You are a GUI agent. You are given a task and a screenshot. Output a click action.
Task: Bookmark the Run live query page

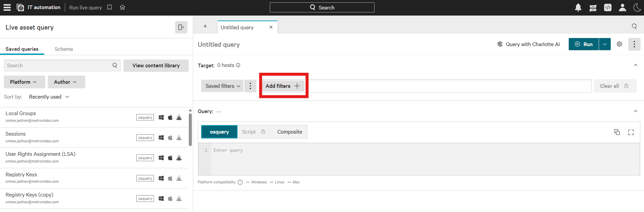click(x=110, y=7)
